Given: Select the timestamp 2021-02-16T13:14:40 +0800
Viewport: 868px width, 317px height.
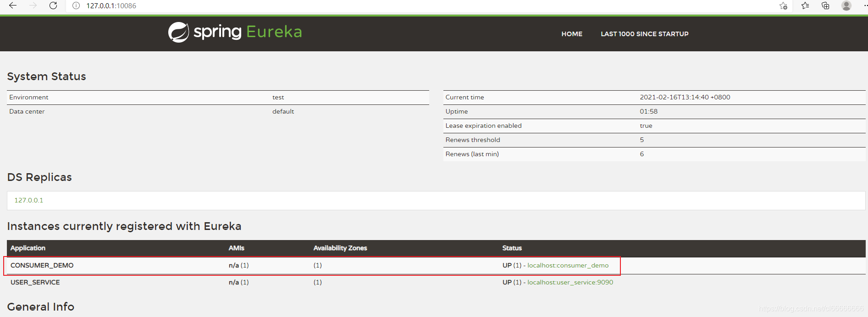Looking at the screenshot, I should pyautogui.click(x=685, y=97).
